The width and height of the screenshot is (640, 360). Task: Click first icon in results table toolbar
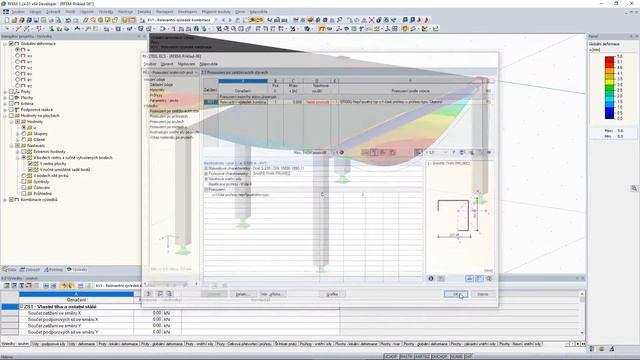point(7,286)
